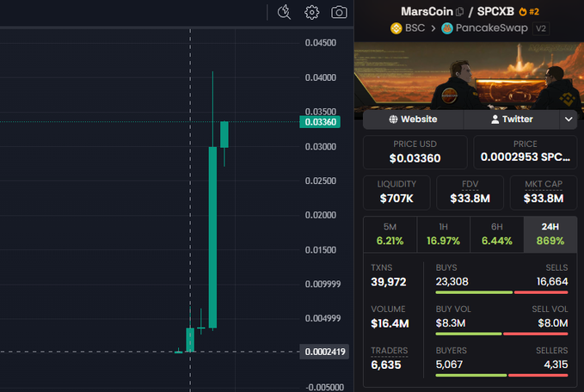584x392 pixels.
Task: Click the 0.04000 axis label
Action: click(x=320, y=77)
